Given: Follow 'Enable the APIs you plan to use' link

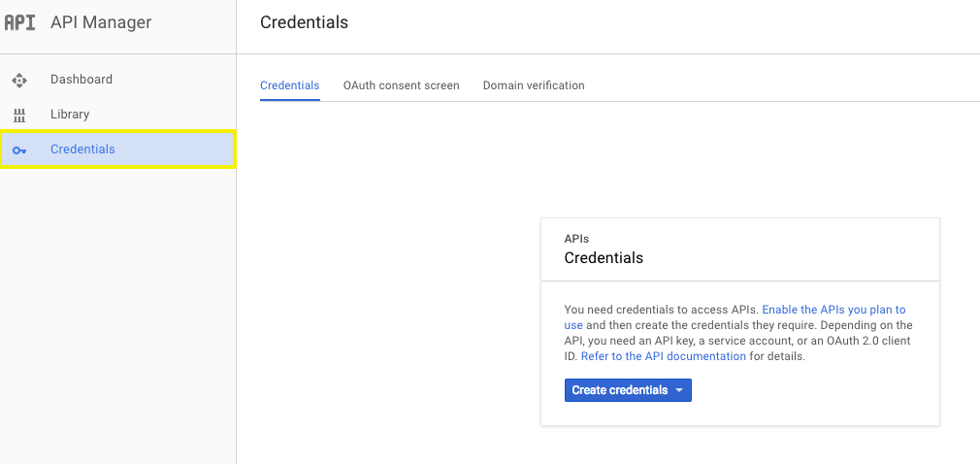Looking at the screenshot, I should click(833, 310).
